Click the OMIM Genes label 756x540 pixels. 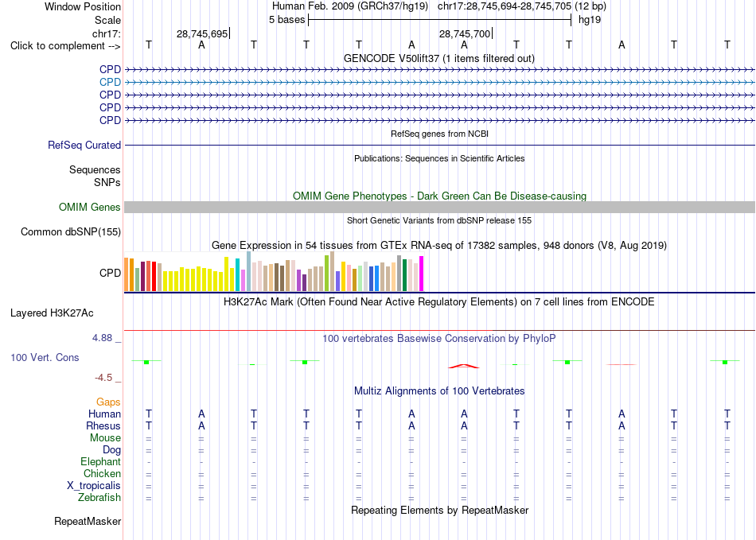(x=89, y=207)
